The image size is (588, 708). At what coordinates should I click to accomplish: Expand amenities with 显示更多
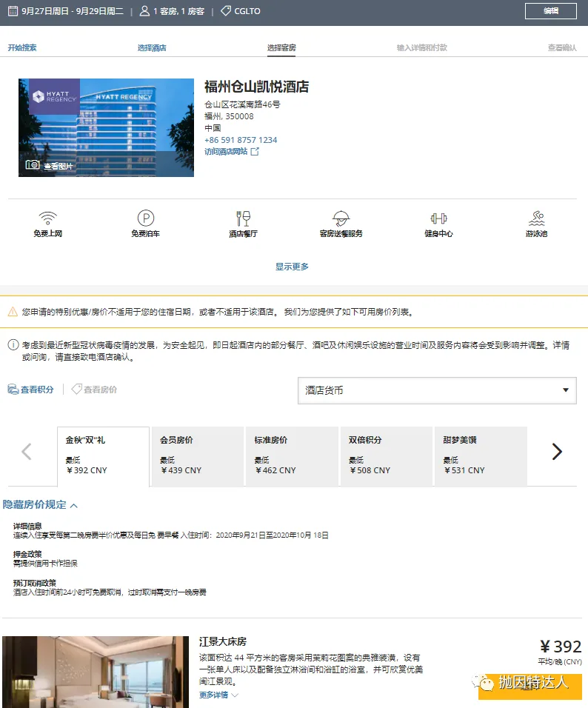pos(292,267)
